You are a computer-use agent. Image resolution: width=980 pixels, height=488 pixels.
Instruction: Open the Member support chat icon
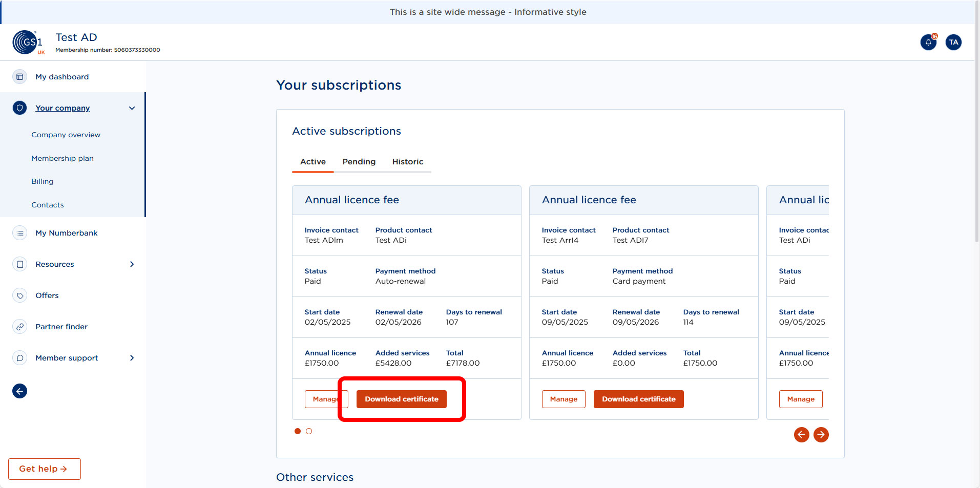(x=19, y=357)
